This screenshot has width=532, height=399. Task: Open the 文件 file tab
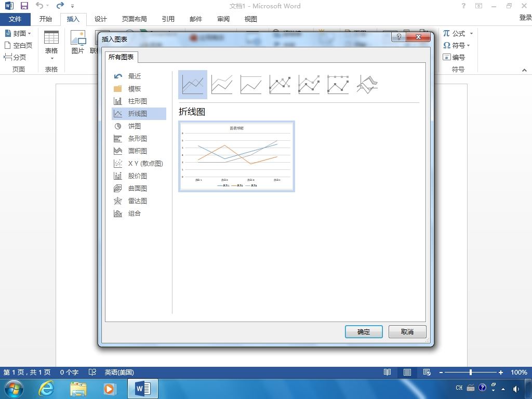click(x=15, y=19)
